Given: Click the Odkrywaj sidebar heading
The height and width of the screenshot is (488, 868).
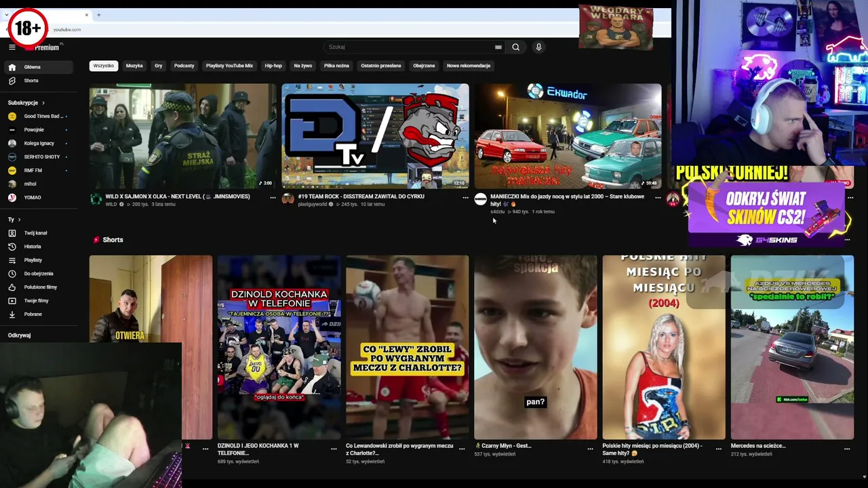Looking at the screenshot, I should pos(19,335).
